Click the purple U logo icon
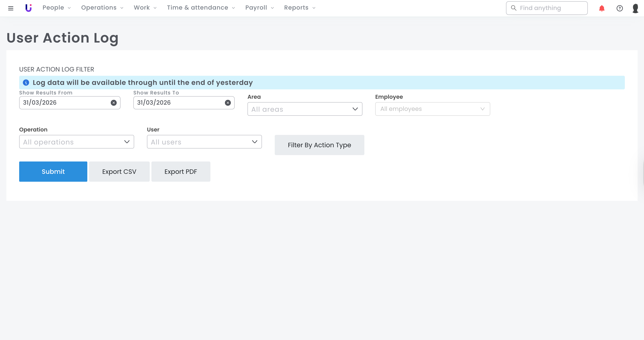644x340 pixels. tap(29, 8)
